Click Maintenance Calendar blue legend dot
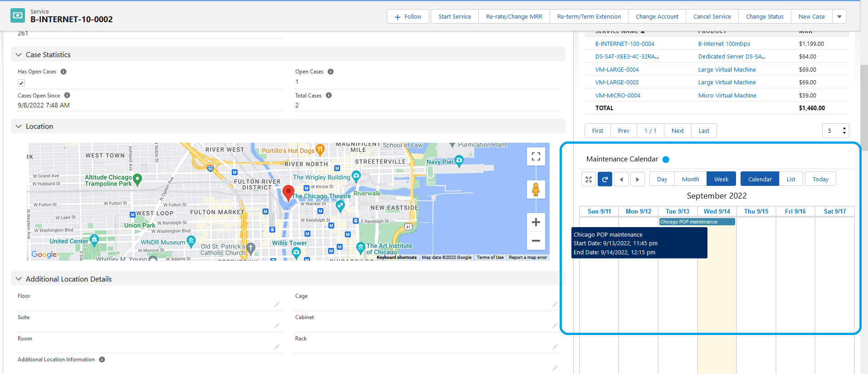 click(x=666, y=160)
